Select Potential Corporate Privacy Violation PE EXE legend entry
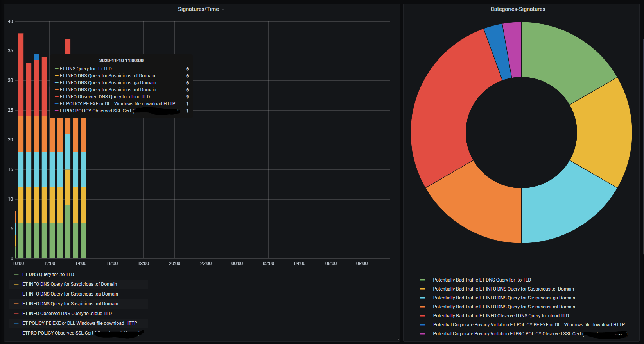This screenshot has width=644, height=344. coord(529,325)
